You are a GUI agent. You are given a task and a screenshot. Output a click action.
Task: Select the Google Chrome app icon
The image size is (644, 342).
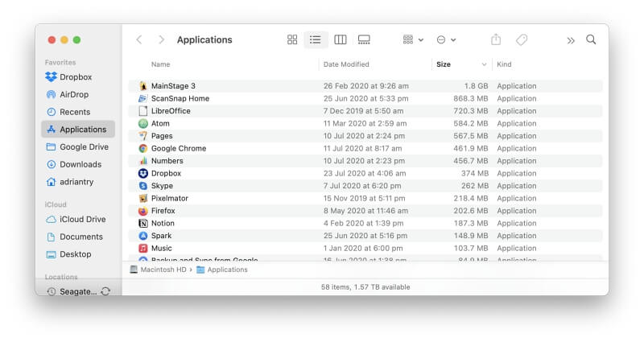coord(143,149)
